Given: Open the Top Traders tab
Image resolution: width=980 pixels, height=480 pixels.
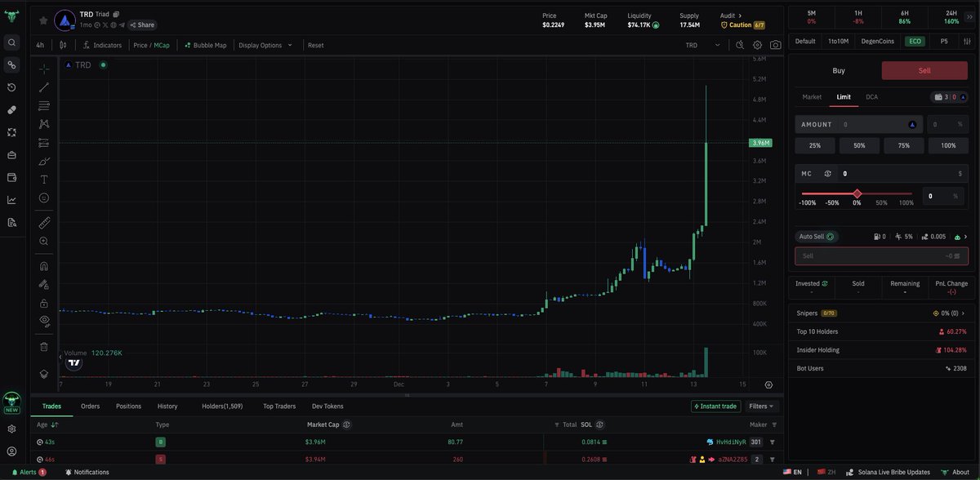Looking at the screenshot, I should point(279,406).
